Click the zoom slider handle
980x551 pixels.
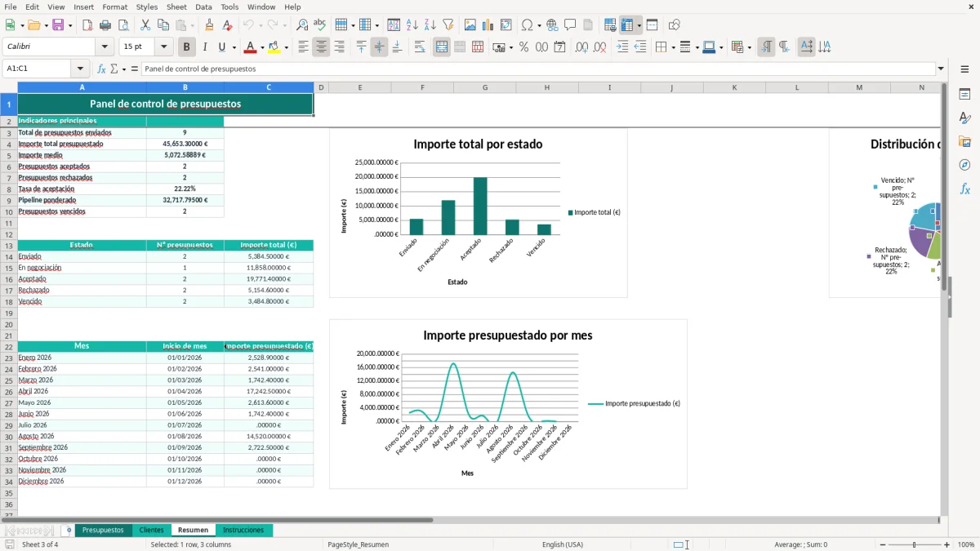915,544
